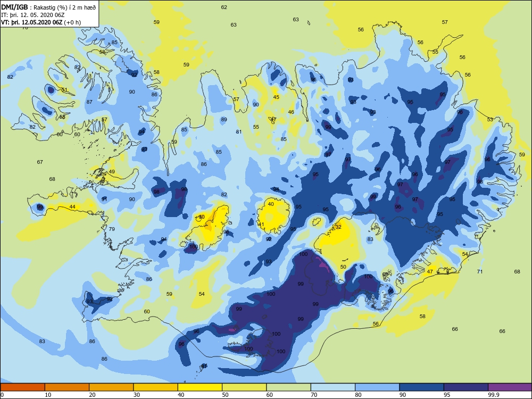Pick the light green 60–70 legend swatch
532x399 pixels.
click(289, 387)
